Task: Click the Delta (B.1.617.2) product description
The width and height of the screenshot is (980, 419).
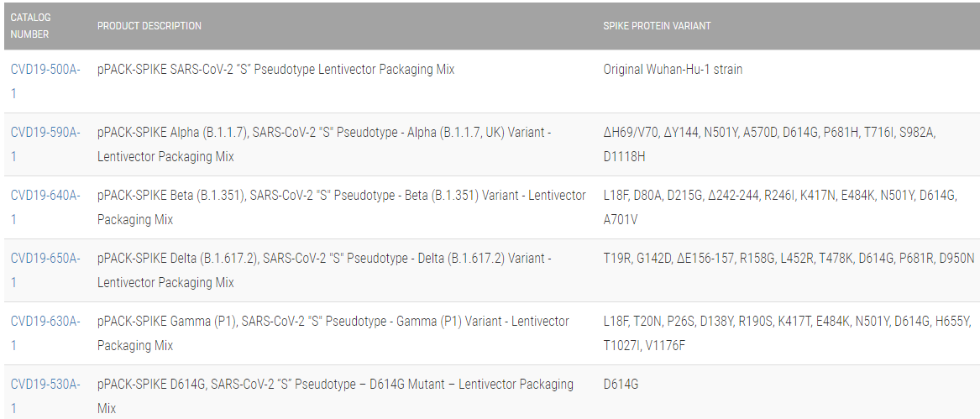Action: click(324, 270)
